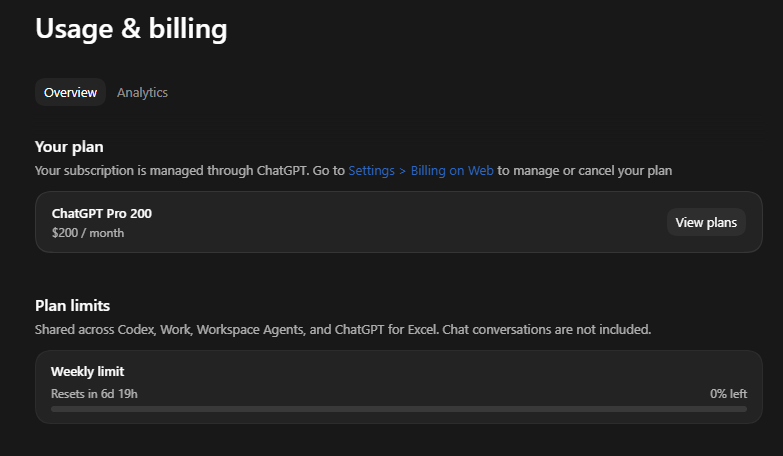The height and width of the screenshot is (456, 783).
Task: Click the Your plan section heading
Action: click(69, 147)
